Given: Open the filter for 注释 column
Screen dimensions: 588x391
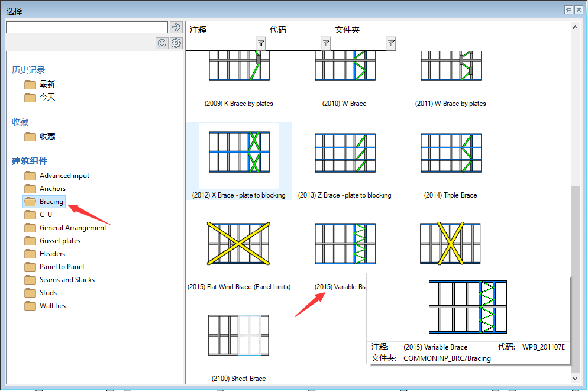Looking at the screenshot, I should click(x=261, y=44).
